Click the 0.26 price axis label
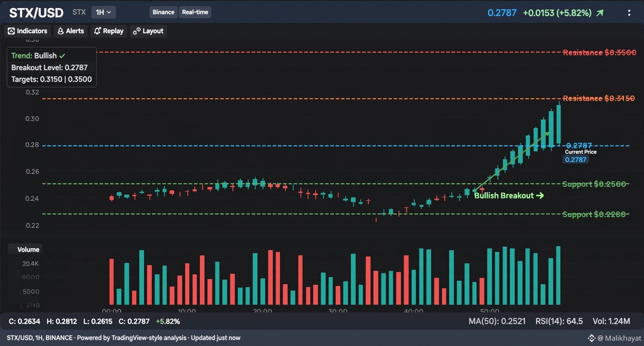Image resolution: width=644 pixels, height=346 pixels. [x=32, y=171]
